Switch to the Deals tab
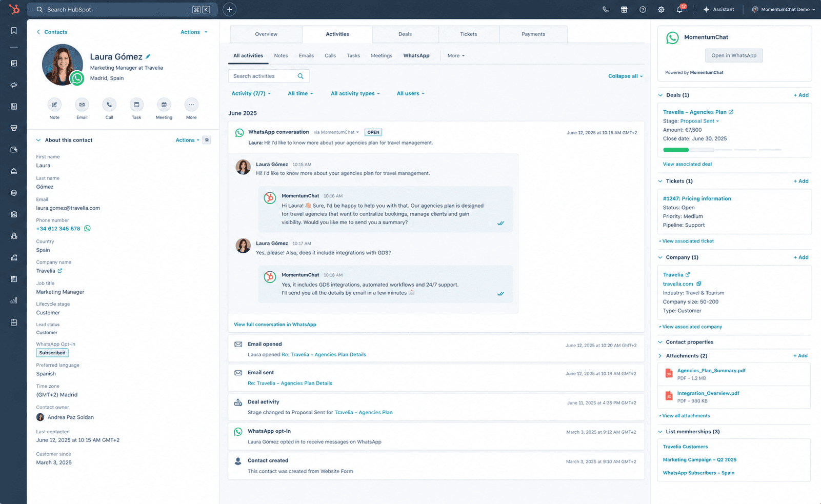This screenshot has width=821, height=504. 405,34
